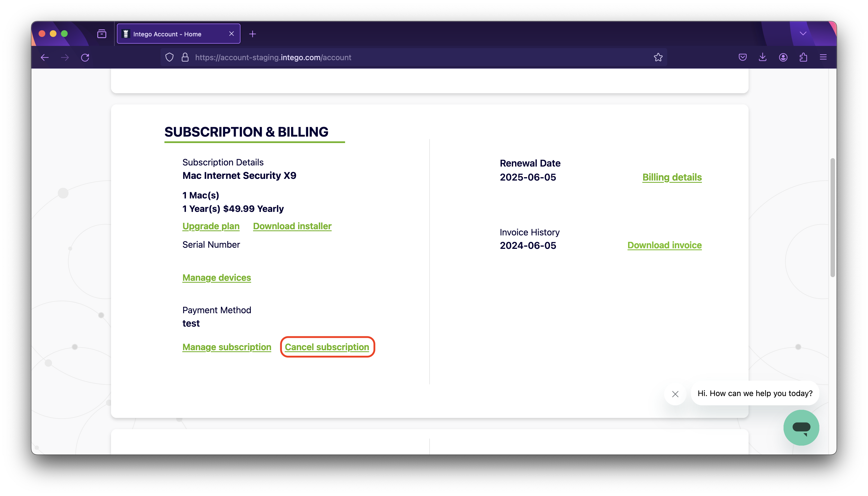Click the forward navigation arrow
868x496 pixels.
[x=65, y=57]
